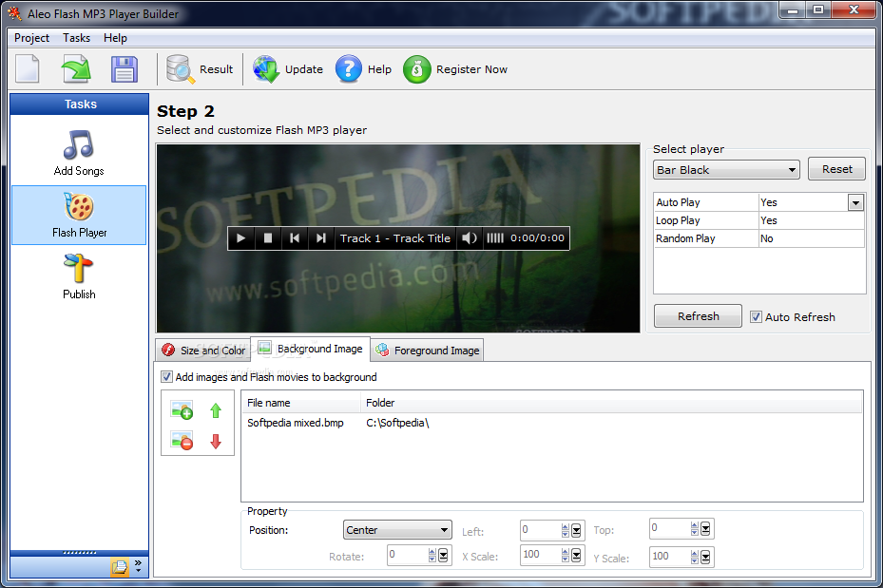Click the Reset button
This screenshot has height=588, width=883.
(836, 169)
